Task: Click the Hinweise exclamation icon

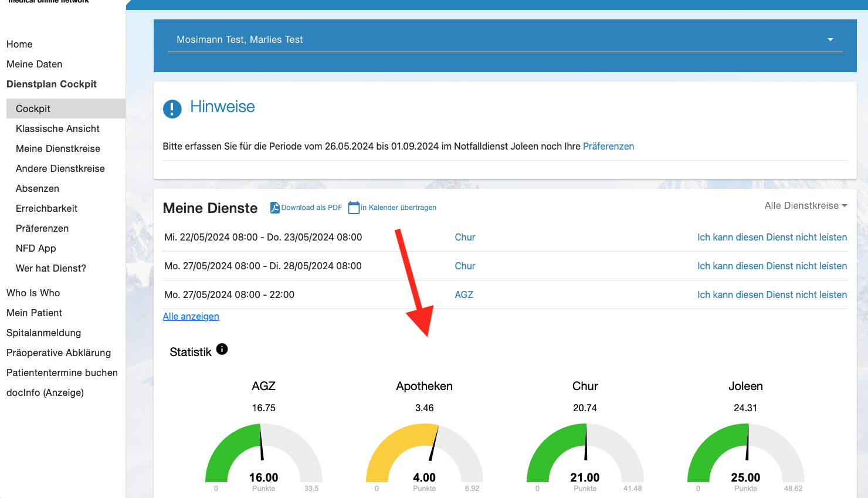Action: (172, 109)
